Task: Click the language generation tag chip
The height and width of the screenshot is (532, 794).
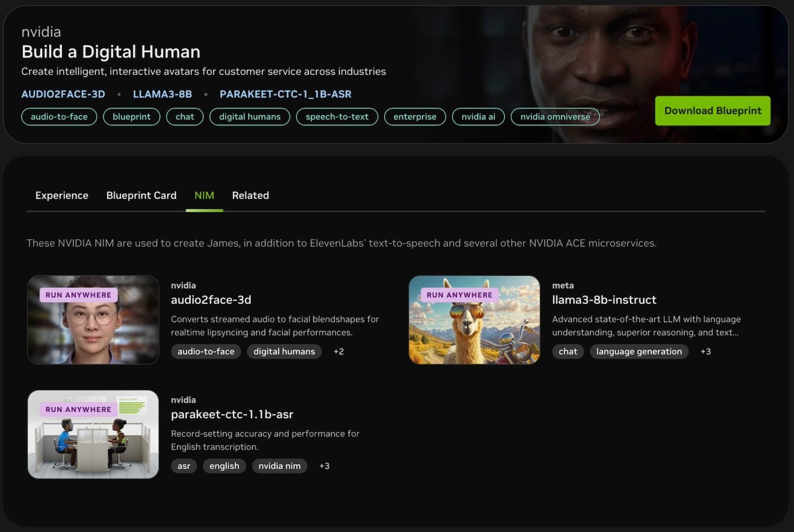Action: point(639,352)
